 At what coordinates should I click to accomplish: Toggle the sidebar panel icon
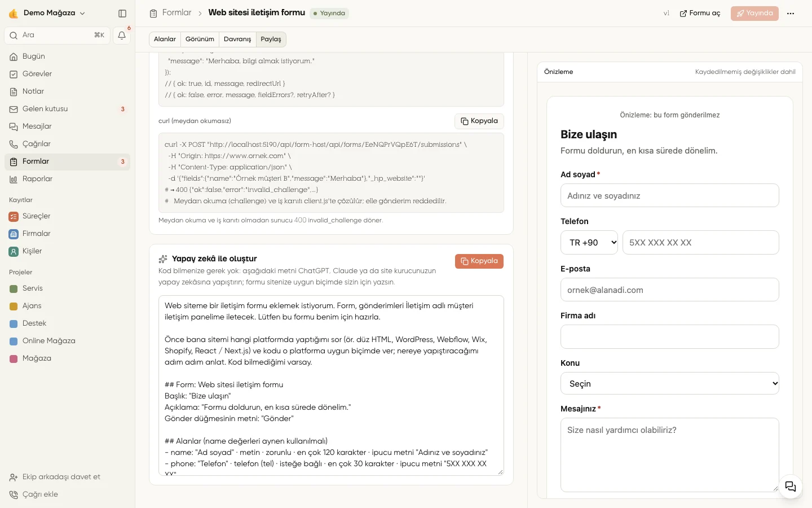click(122, 13)
